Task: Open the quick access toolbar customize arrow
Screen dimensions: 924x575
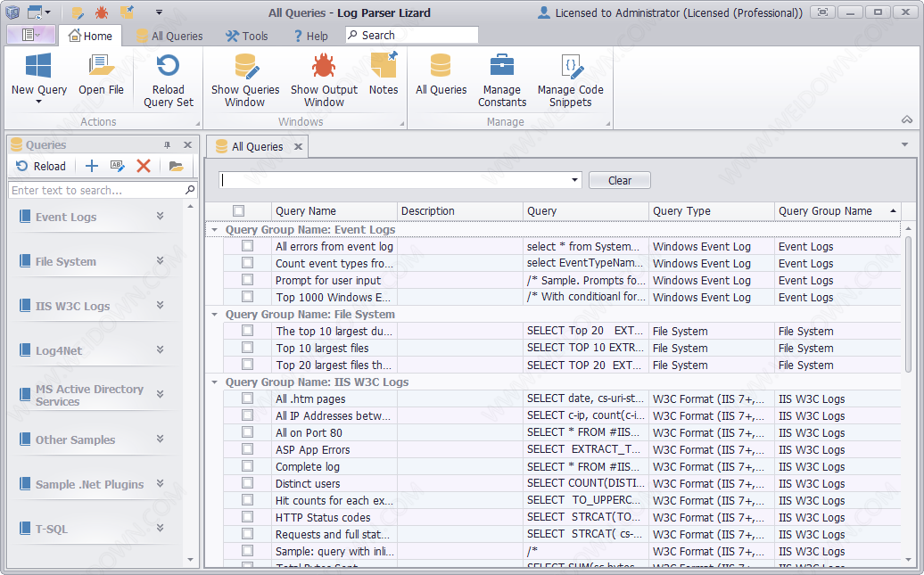Action: pos(159,12)
